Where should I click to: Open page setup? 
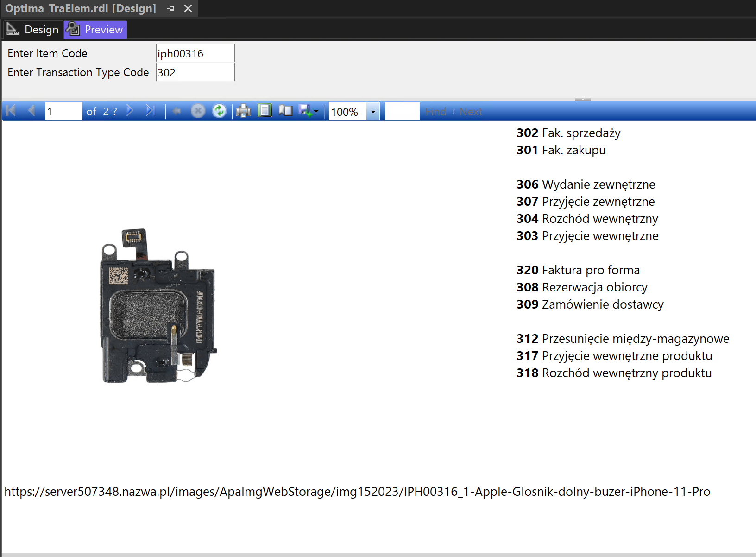pos(286,111)
